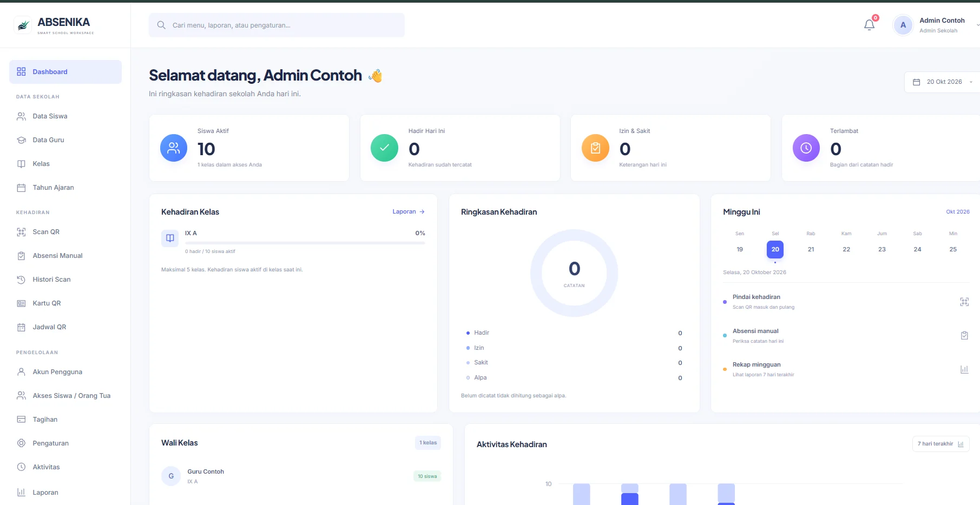Click '0 hadir / 10 siswa aktif' text
Screen dimensions: 980x505
(210, 251)
